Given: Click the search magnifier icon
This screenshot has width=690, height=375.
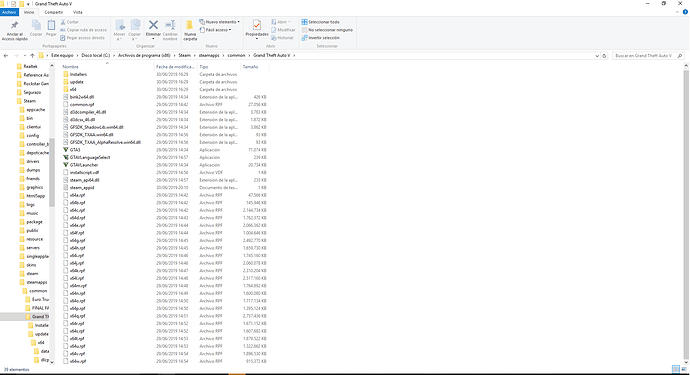Looking at the screenshot, I should [680, 56].
